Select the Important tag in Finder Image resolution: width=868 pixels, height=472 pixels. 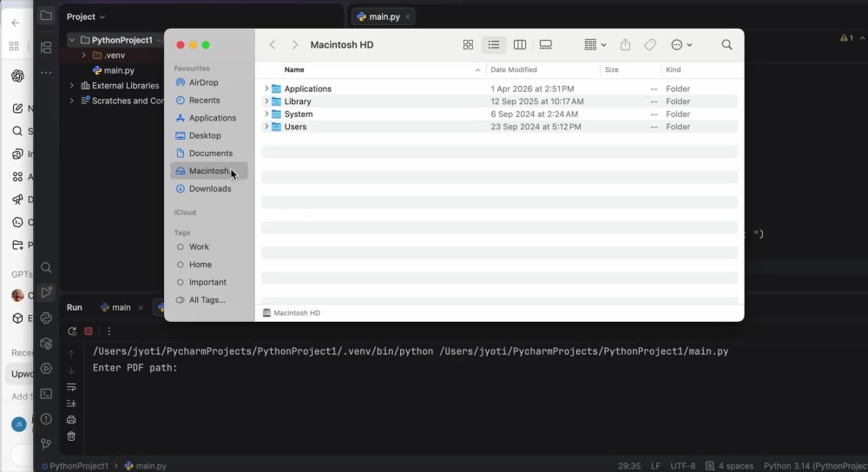pos(209,282)
